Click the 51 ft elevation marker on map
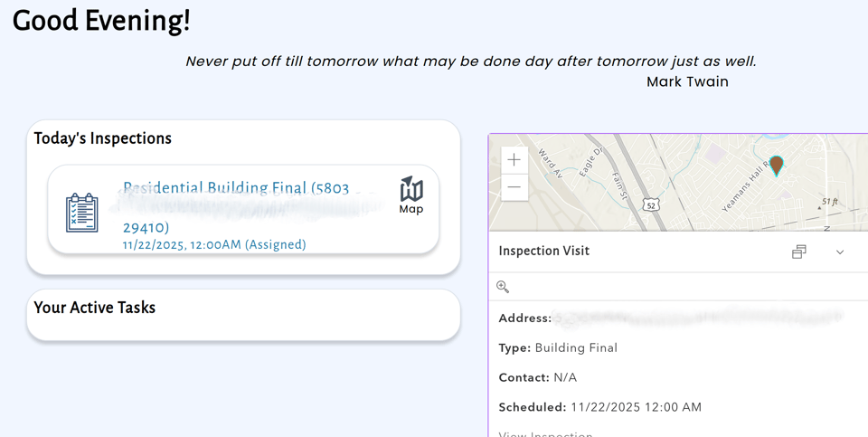Viewport: 868px width, 437px height. [827, 203]
